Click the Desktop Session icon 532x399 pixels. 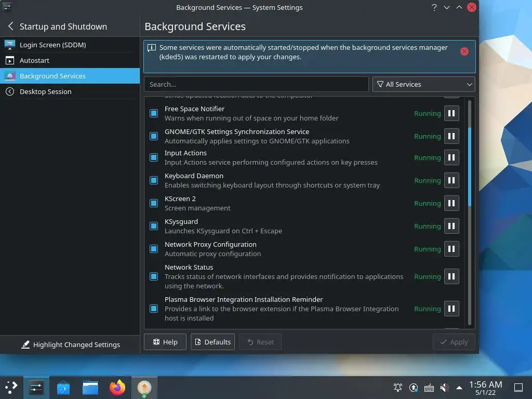point(10,91)
